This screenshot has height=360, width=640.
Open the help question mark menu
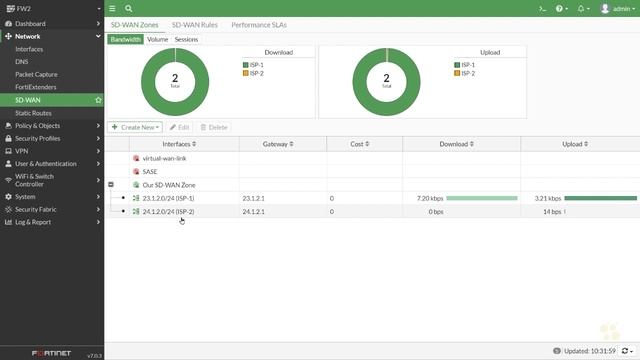click(562, 9)
